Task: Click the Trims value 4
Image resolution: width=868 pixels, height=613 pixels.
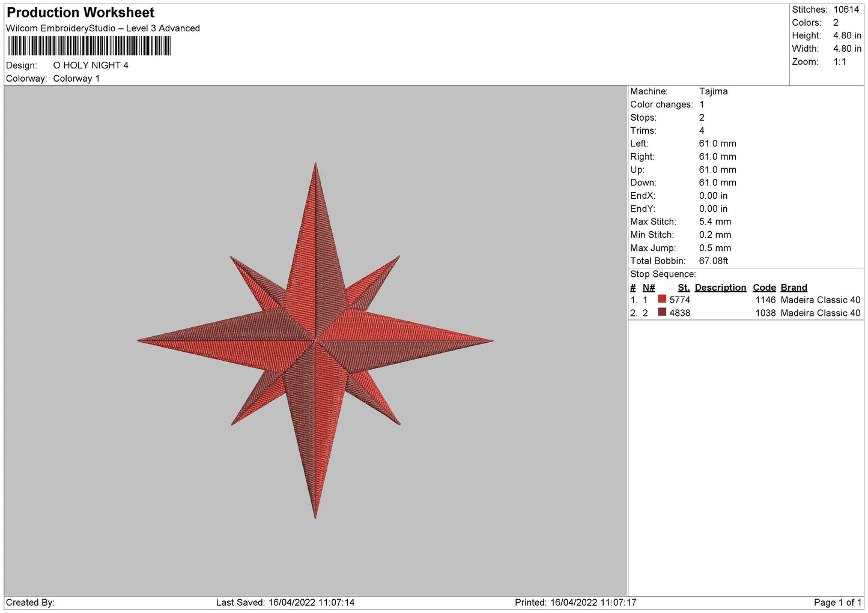Action: pos(702,130)
